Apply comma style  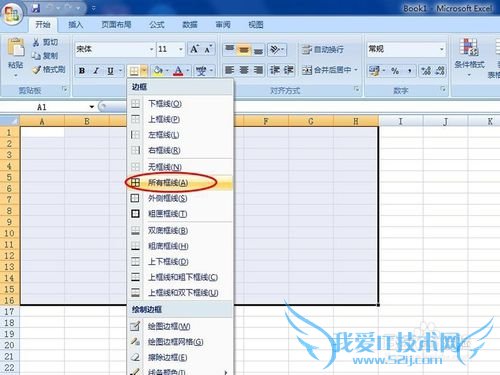(x=409, y=71)
